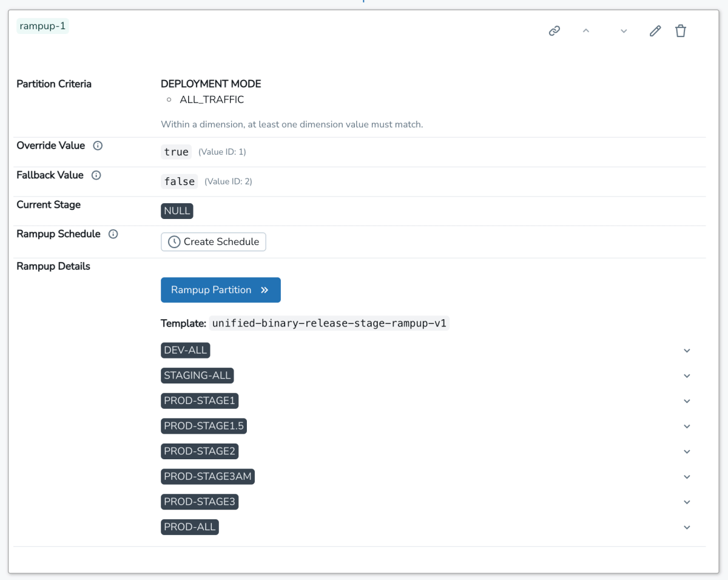Move rampup-1 down with the down arrow
Screen dimensions: 728x580
623,30
